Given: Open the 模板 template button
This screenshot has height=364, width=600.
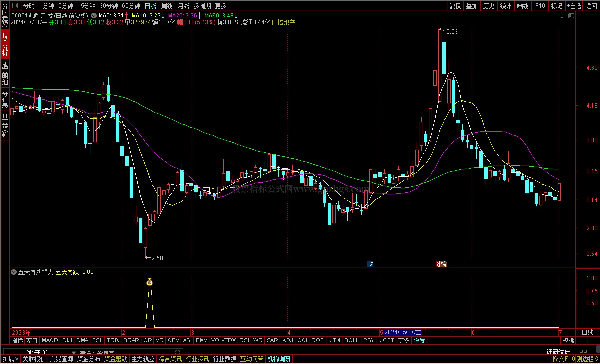Looking at the screenshot, I should (568, 340).
